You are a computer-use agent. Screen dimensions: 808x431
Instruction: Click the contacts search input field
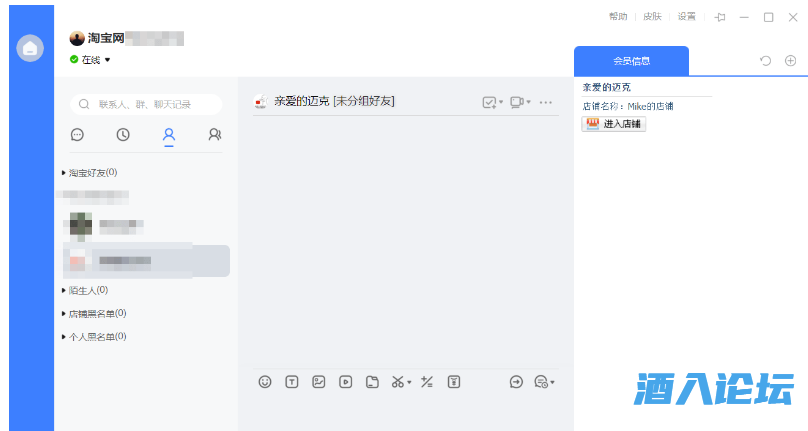[x=145, y=104]
